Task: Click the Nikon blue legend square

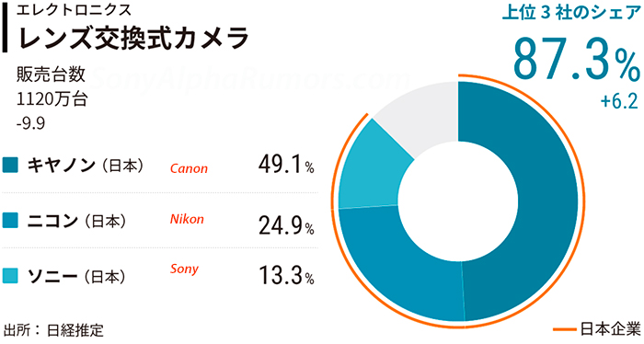Action: point(10,221)
